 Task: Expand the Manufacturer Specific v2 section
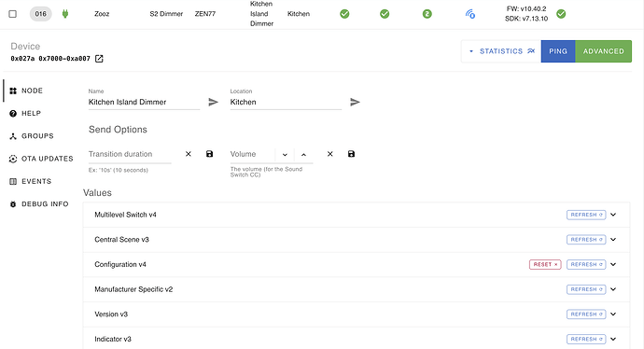613,289
